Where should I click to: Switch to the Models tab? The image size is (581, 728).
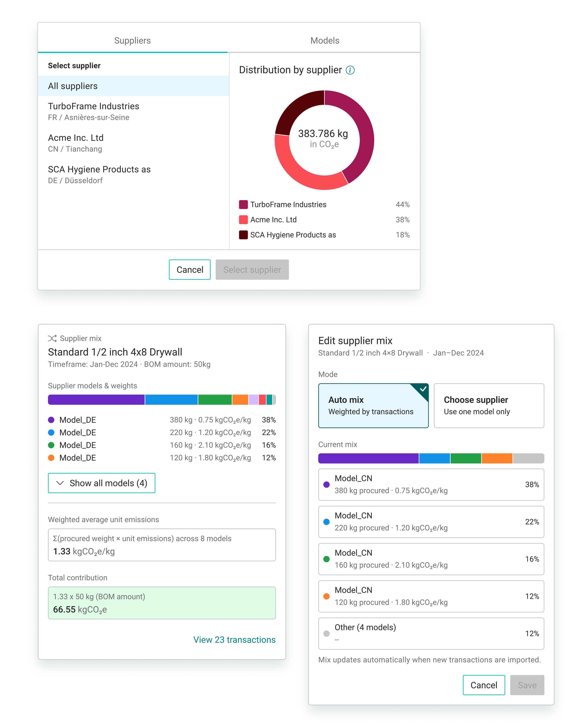coord(325,40)
